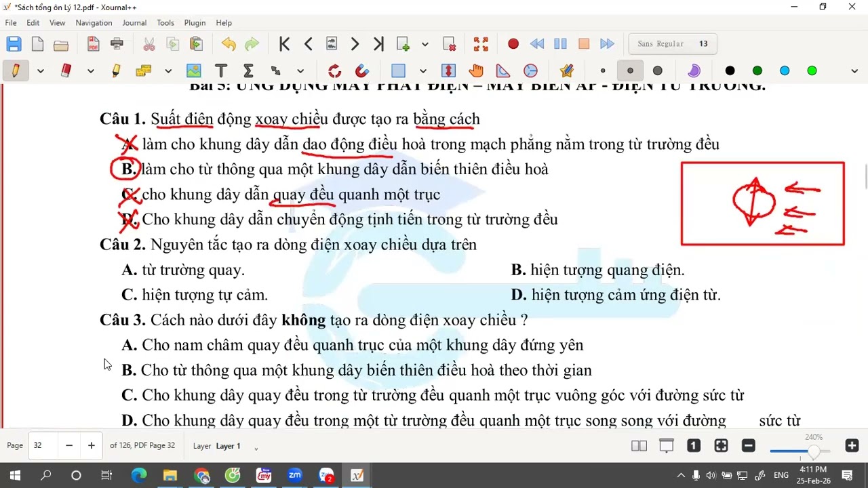The image size is (868, 488).
Task: Choose the thick line thickness
Action: (657, 70)
